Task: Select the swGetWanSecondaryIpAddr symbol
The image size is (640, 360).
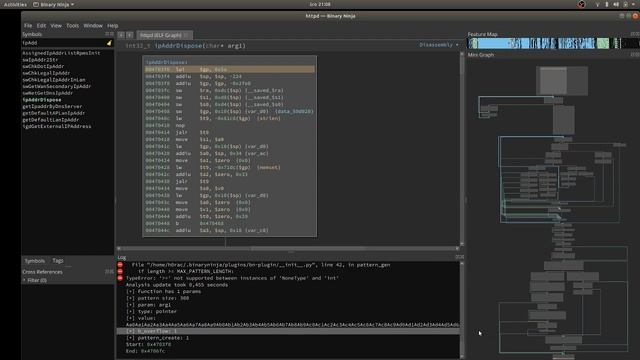Action: click(57, 86)
